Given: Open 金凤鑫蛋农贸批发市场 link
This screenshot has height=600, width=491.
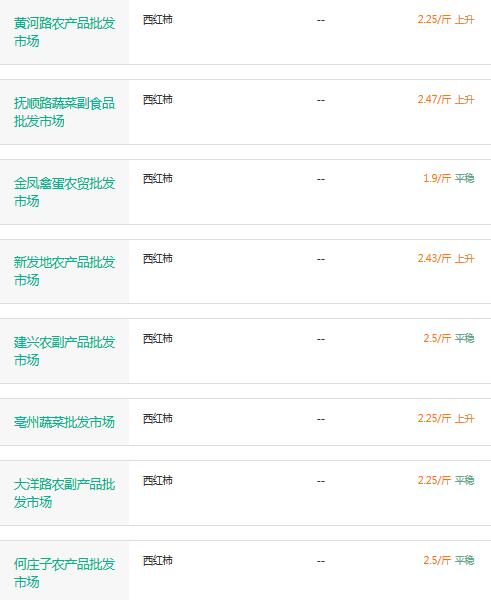Looking at the screenshot, I should point(64,192).
